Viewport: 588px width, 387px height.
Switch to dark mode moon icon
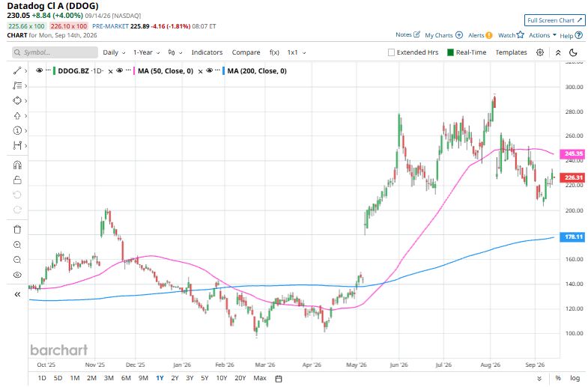click(x=573, y=52)
